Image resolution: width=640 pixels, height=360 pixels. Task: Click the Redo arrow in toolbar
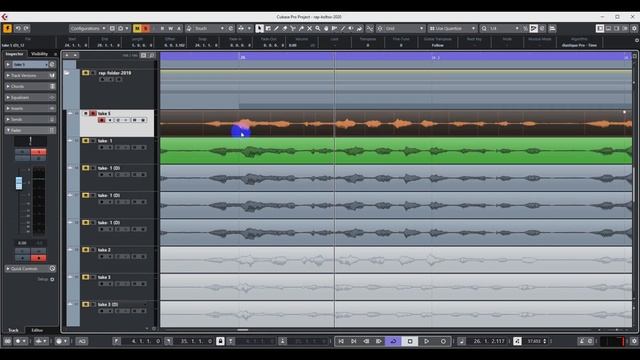pyautogui.click(x=26, y=28)
